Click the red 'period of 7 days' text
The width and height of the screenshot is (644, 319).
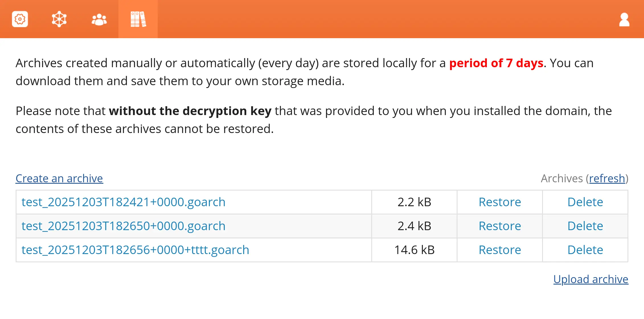tap(496, 63)
